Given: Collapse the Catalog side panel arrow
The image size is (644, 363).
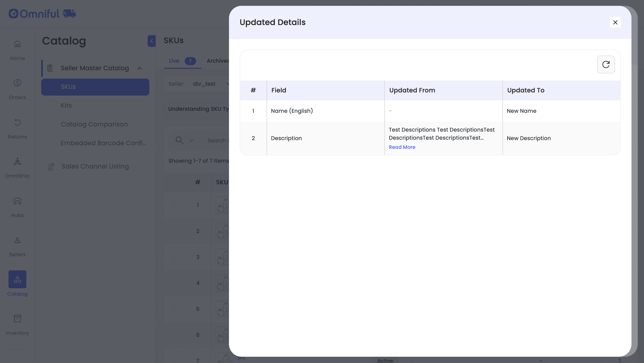Looking at the screenshot, I should (x=152, y=41).
